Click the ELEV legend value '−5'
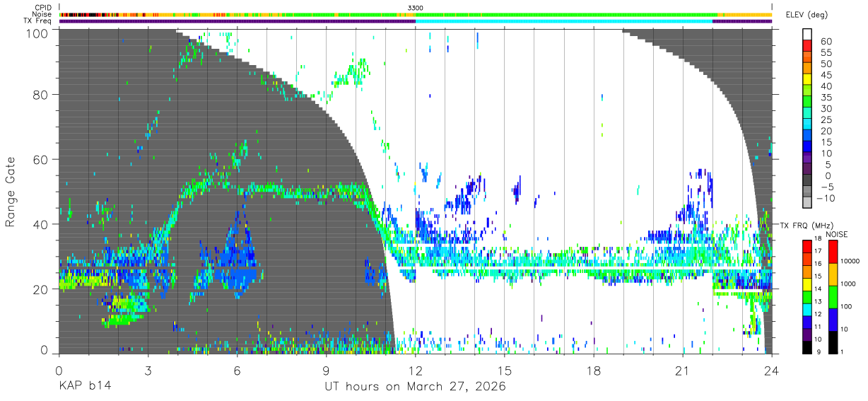The height and width of the screenshot is (401, 868). [x=828, y=187]
